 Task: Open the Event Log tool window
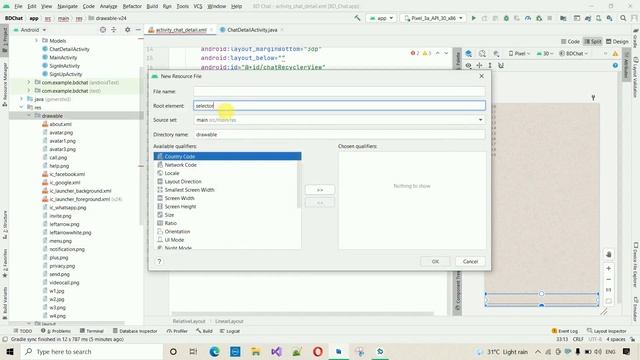pyautogui.click(x=565, y=331)
